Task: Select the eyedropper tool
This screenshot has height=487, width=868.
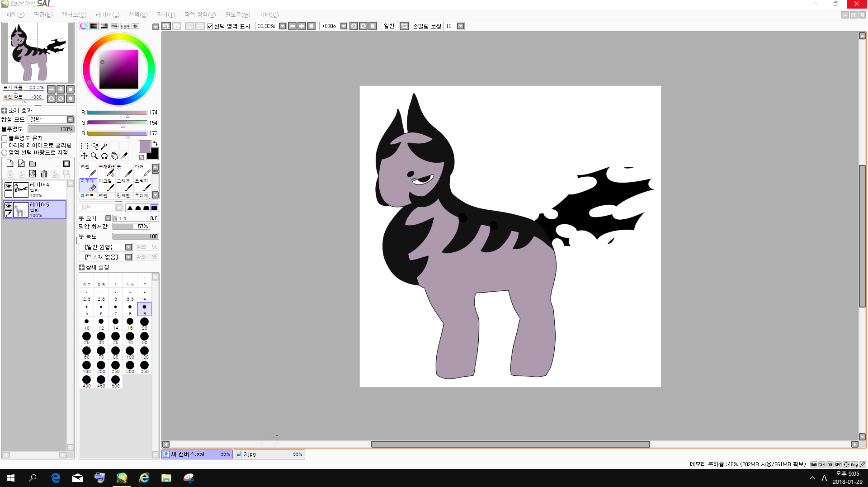Action: click(124, 156)
